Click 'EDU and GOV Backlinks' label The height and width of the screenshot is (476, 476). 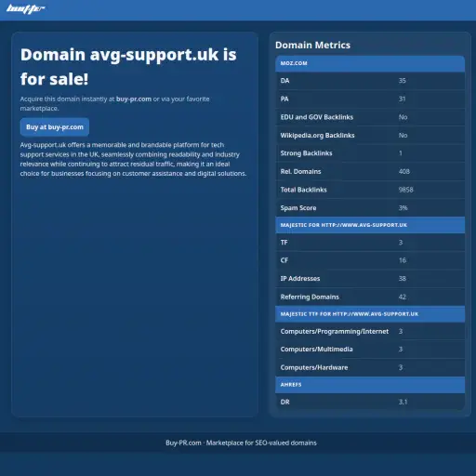click(317, 117)
